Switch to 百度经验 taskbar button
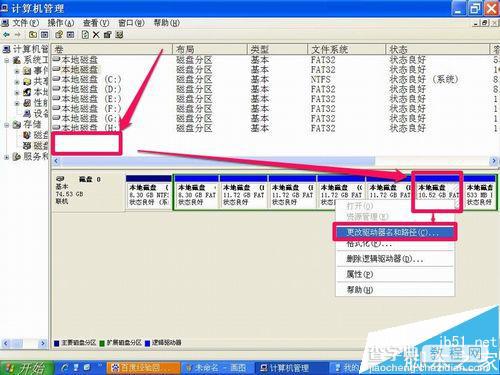This screenshot has height=375, width=500. coord(143,368)
